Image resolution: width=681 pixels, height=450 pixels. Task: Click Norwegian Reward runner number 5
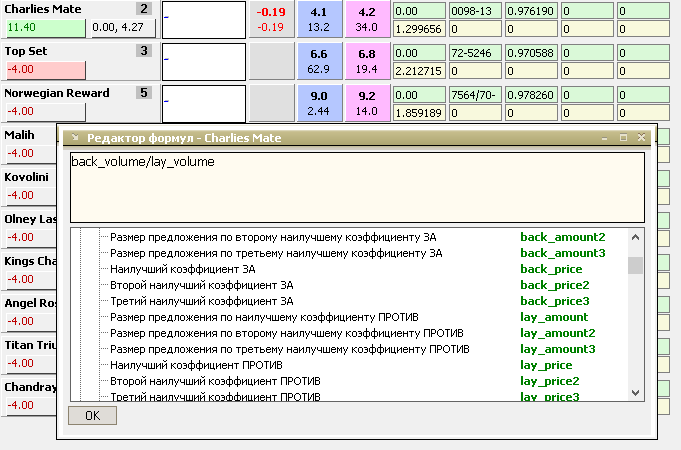click(144, 93)
